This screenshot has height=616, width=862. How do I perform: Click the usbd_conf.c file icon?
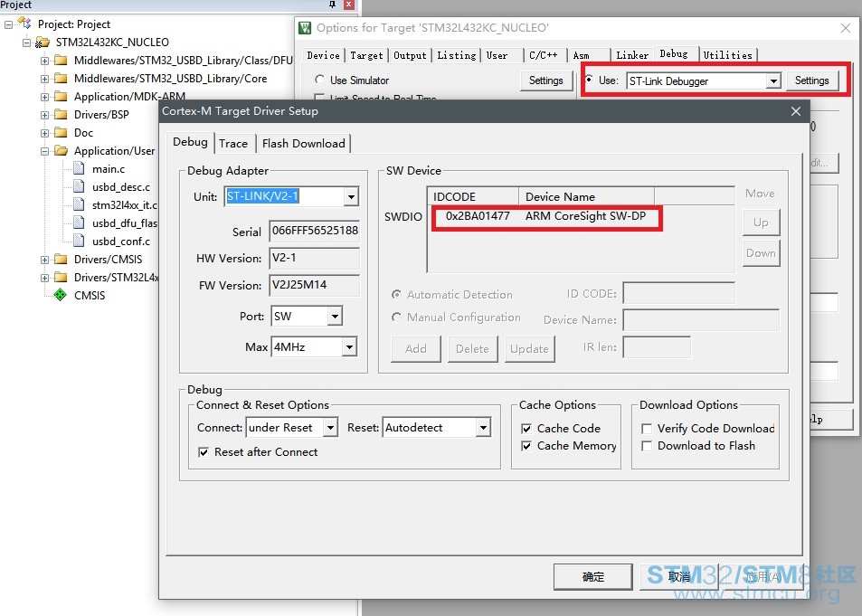(80, 241)
